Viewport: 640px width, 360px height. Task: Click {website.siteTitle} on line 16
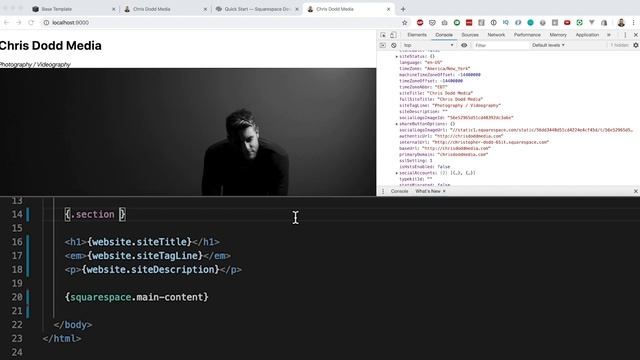click(x=140, y=242)
